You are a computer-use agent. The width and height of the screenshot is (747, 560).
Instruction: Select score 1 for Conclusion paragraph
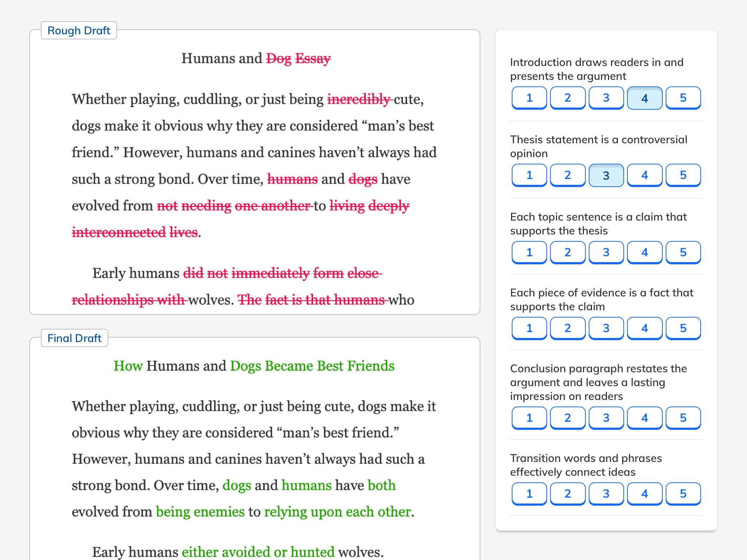click(x=529, y=418)
